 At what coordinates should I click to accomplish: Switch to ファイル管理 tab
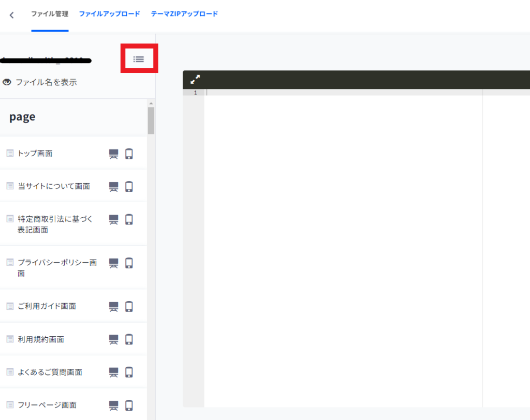tap(50, 14)
